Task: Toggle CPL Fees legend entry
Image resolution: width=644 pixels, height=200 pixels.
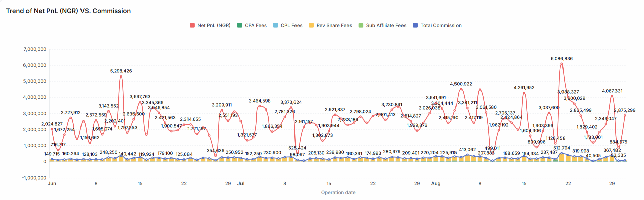Action: [x=288, y=25]
